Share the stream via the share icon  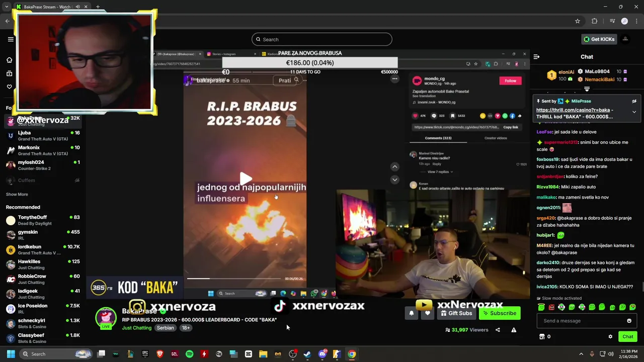coord(498,330)
